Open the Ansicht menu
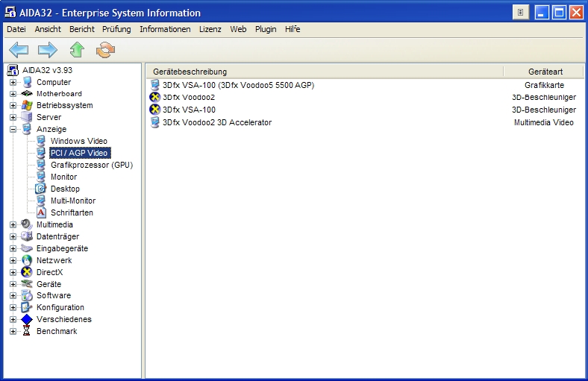588x381 pixels. click(x=48, y=29)
